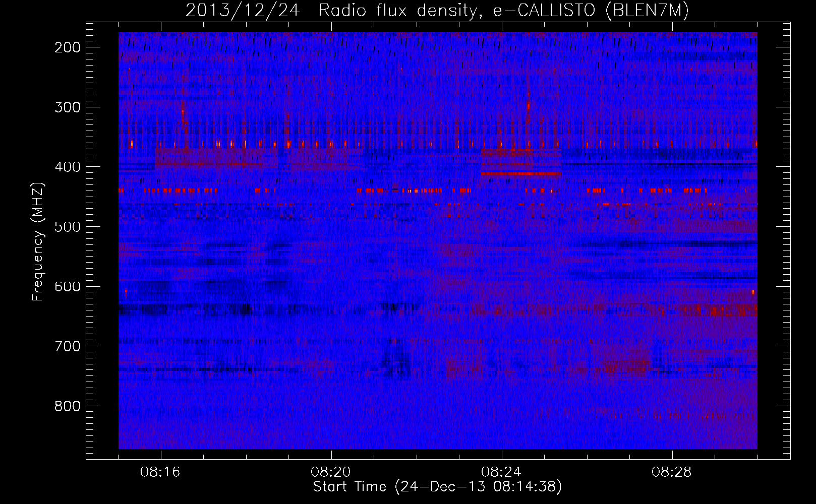Click the 700 frequency tick label

(68, 346)
